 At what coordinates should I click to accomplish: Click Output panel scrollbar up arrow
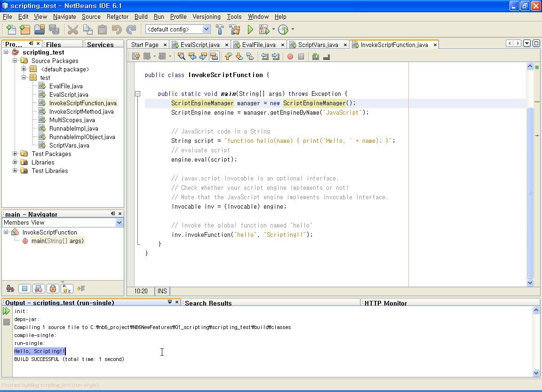tap(536, 310)
